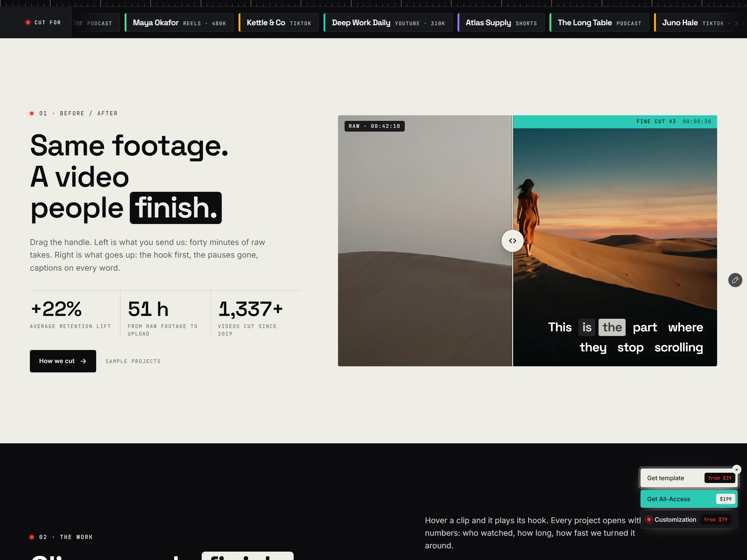The height and width of the screenshot is (560, 747).
Task: Grab the before/after comparison slider handle
Action: point(512,241)
